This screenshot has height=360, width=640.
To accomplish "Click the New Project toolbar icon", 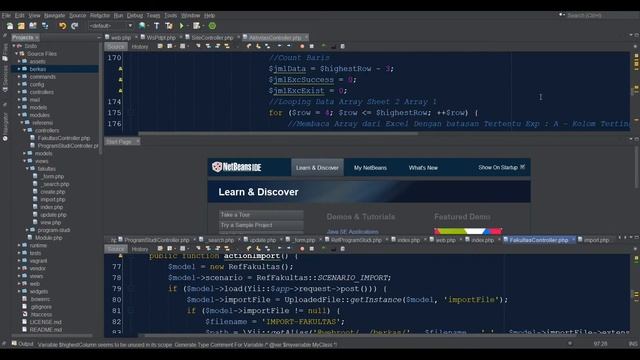I will tap(21, 26).
